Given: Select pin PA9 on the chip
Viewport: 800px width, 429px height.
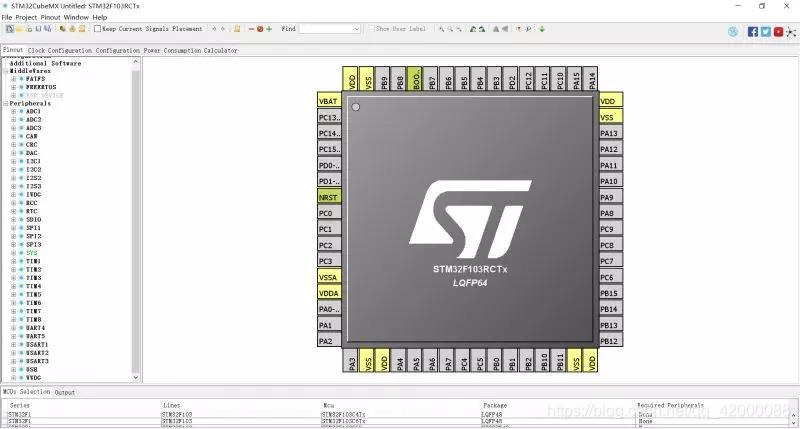Looking at the screenshot, I should tap(610, 197).
